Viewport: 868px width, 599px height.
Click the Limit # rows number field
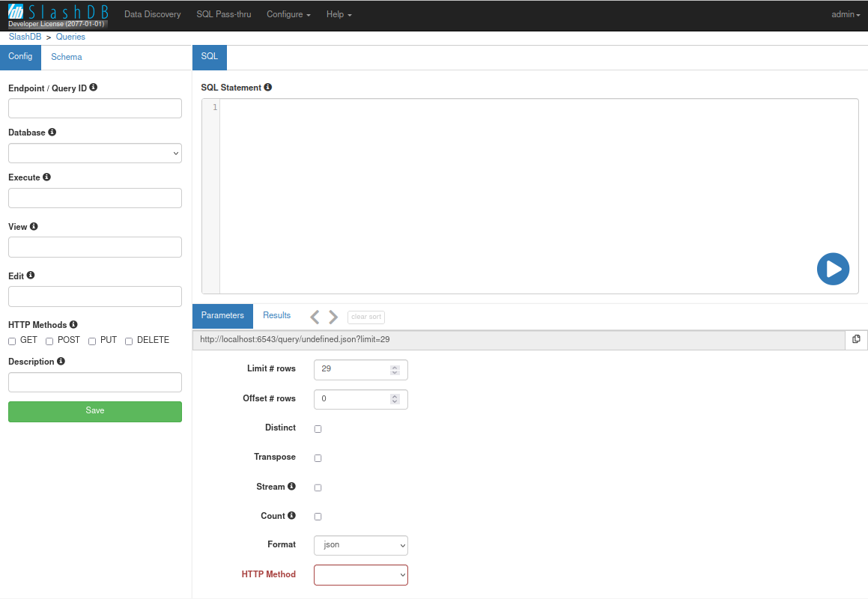click(361, 370)
